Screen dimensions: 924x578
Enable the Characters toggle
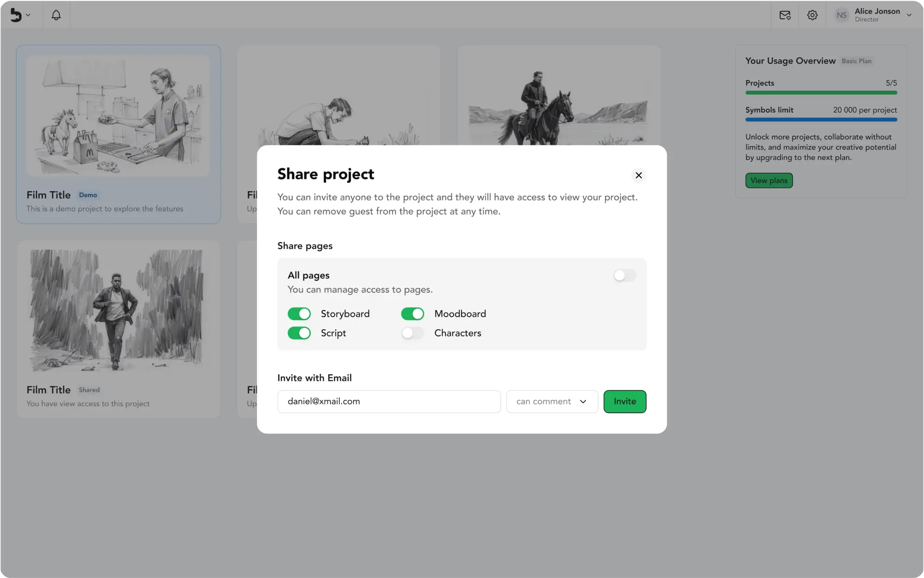pos(412,333)
